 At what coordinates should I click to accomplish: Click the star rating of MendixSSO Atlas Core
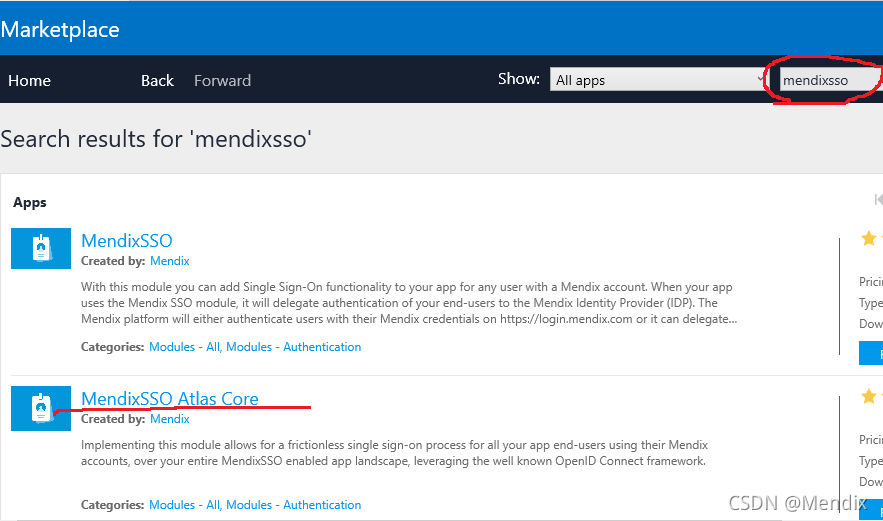871,397
